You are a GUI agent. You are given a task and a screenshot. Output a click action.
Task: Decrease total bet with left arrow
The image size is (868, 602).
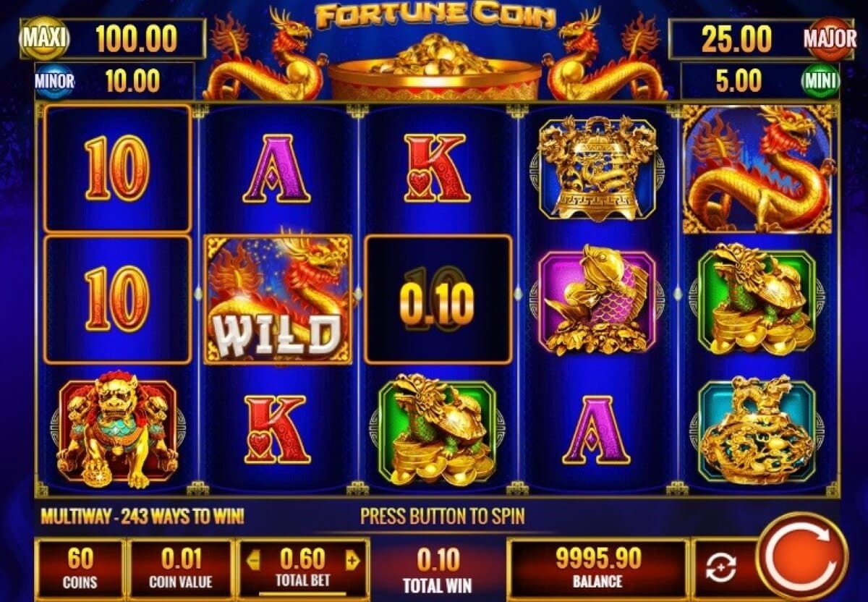(x=254, y=560)
